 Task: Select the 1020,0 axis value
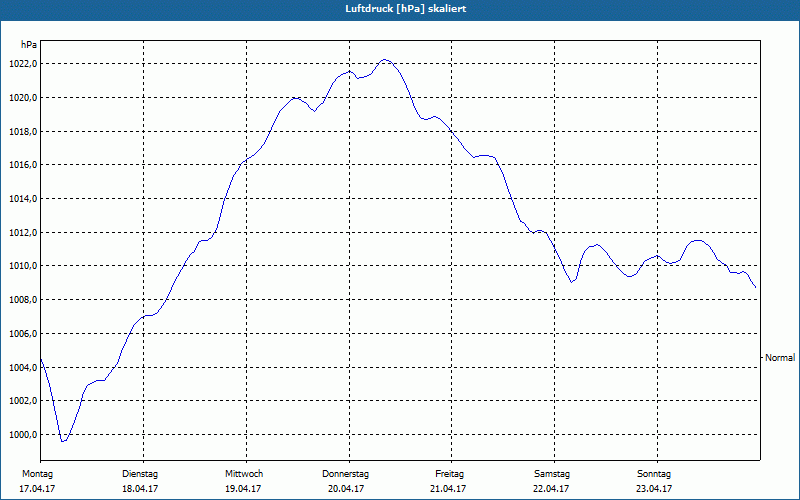[x=23, y=97]
